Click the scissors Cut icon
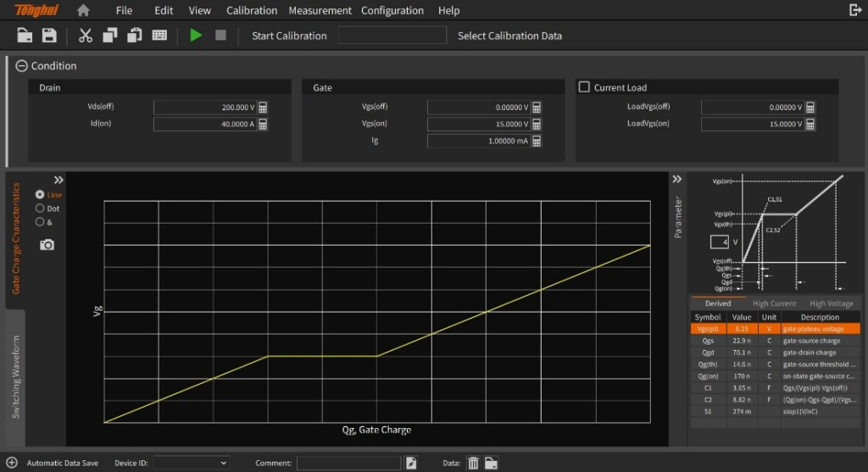 coord(85,36)
